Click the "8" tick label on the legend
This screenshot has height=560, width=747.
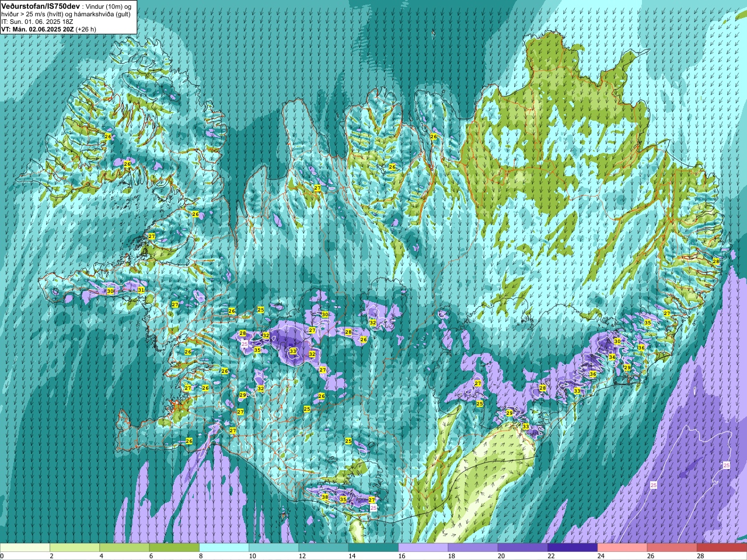click(202, 556)
